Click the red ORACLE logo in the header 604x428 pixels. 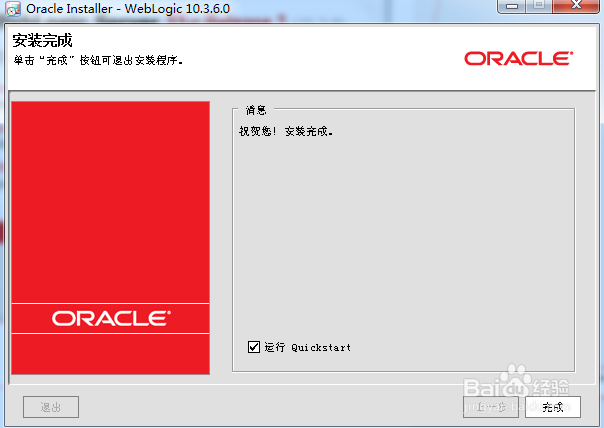coord(518,59)
